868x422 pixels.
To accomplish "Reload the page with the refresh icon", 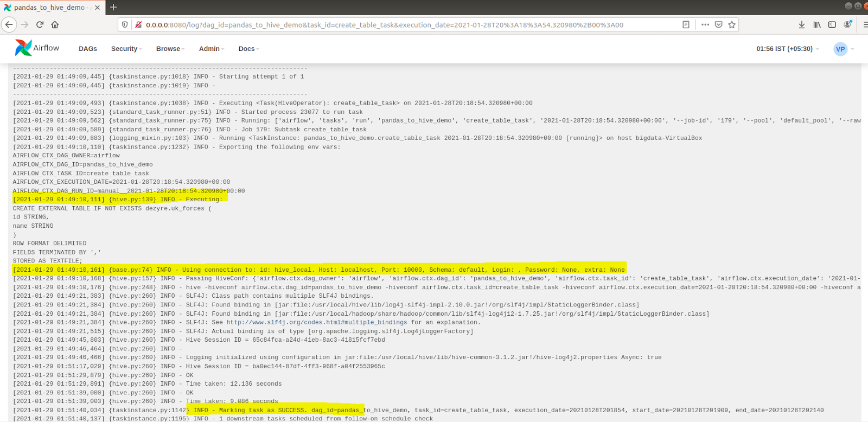I will (x=40, y=24).
